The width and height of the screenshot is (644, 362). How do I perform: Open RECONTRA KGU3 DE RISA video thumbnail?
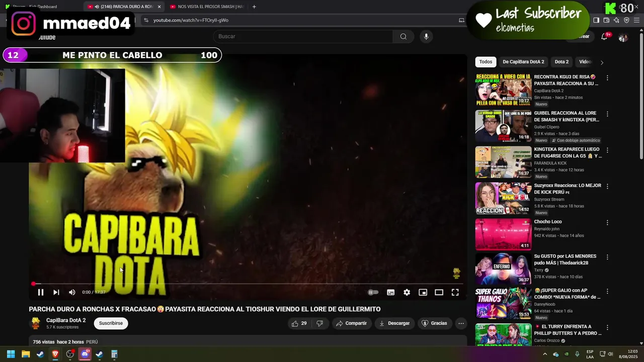pyautogui.click(x=503, y=90)
